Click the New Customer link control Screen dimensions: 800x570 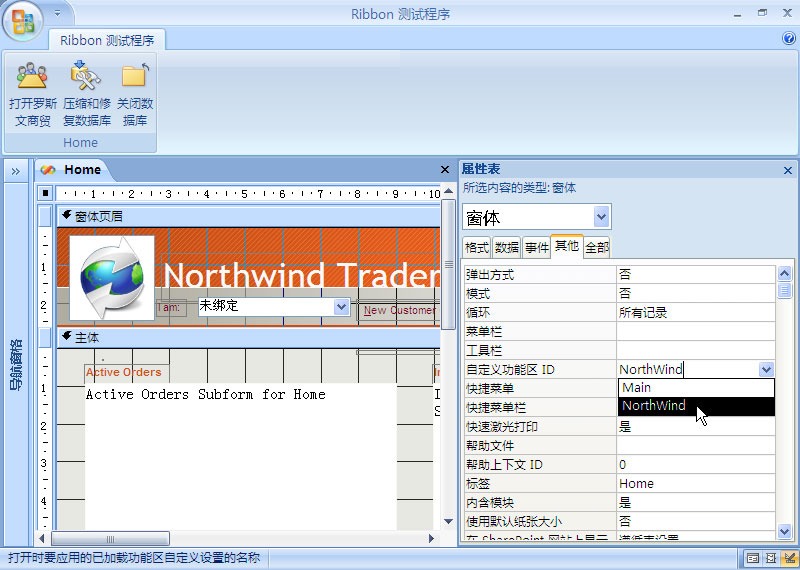click(400, 310)
